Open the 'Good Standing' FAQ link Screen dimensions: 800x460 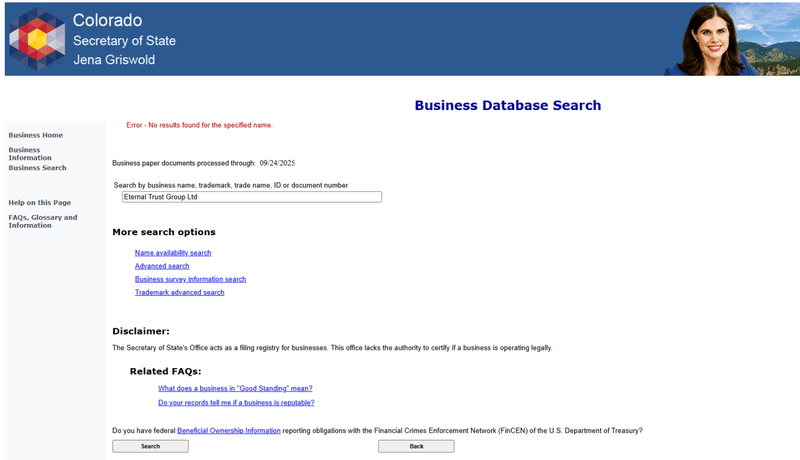click(x=235, y=389)
